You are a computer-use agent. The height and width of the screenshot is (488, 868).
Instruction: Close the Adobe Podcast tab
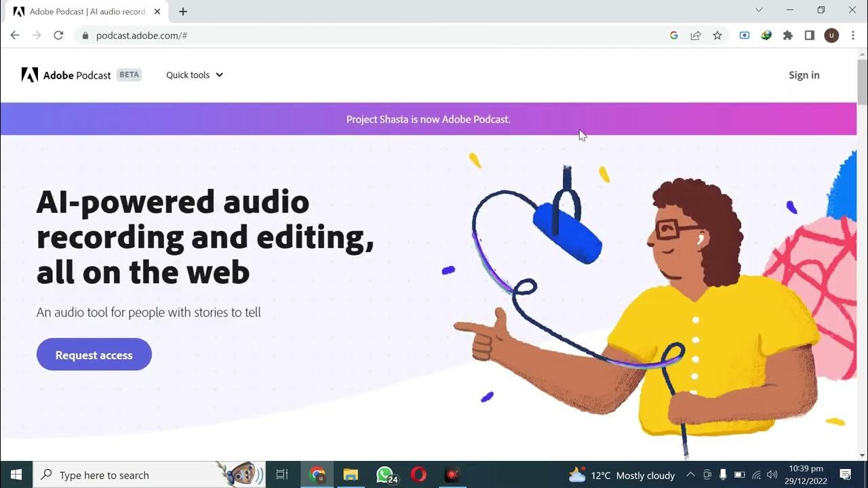coord(158,12)
